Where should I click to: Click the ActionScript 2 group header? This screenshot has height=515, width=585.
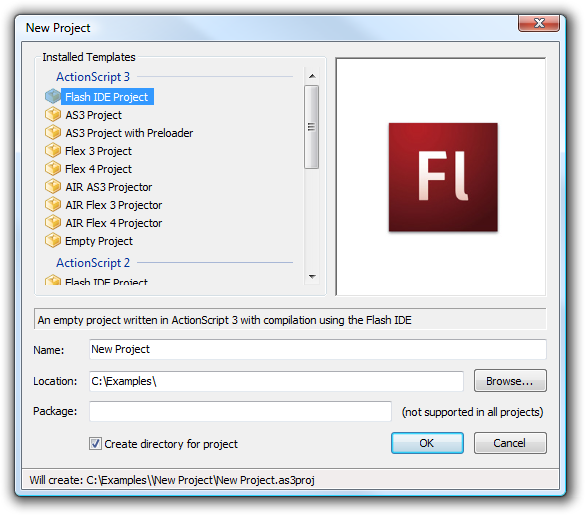pyautogui.click(x=93, y=263)
